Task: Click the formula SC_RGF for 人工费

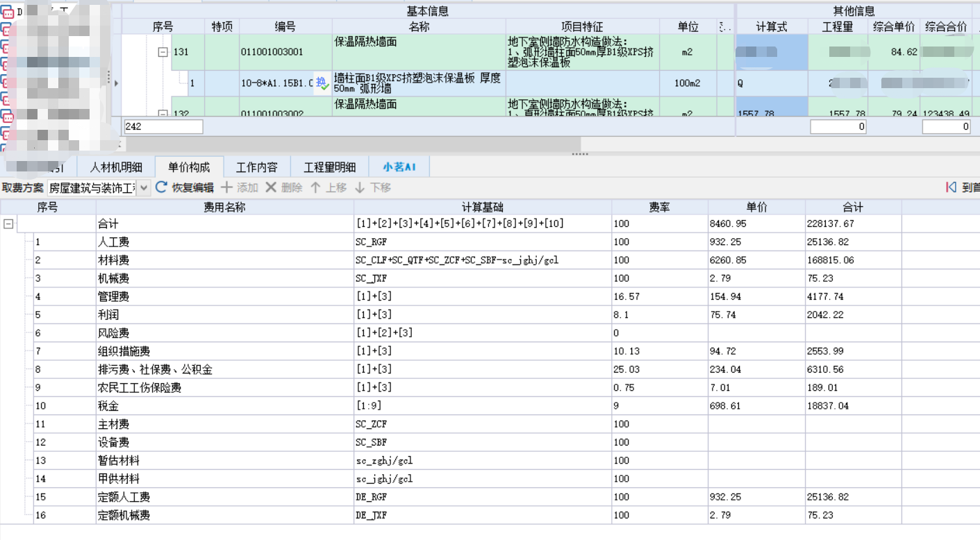Action: tap(483, 242)
